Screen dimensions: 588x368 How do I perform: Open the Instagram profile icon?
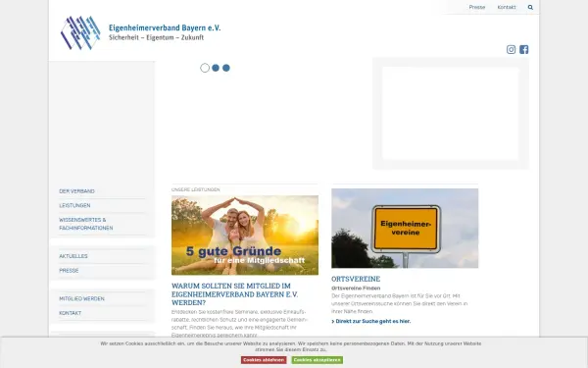coord(511,50)
